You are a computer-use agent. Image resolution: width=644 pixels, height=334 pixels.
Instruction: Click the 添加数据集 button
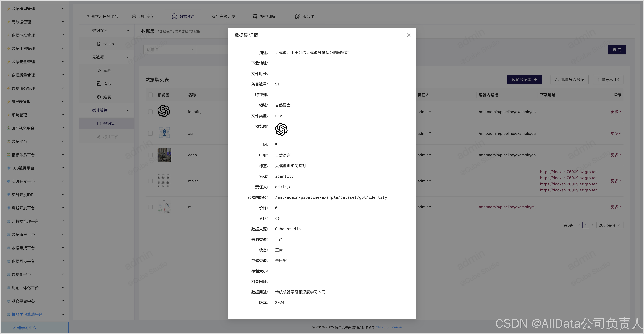(524, 80)
